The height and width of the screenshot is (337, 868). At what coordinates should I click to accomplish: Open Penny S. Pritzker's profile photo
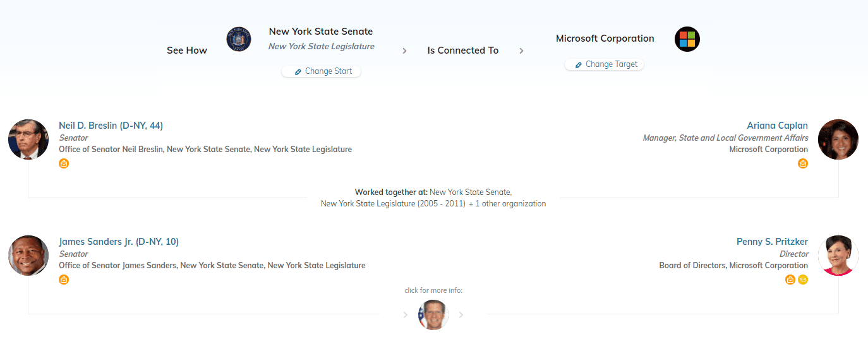[838, 256]
